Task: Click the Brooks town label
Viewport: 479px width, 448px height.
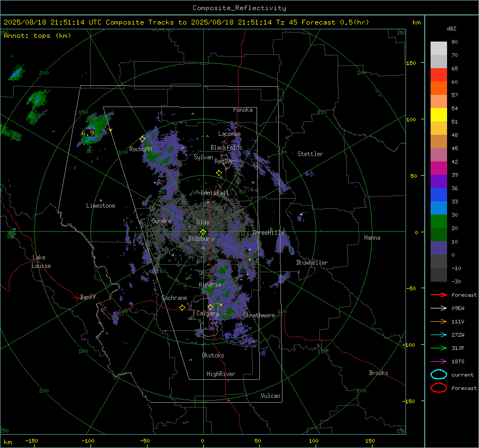Action: [378, 373]
